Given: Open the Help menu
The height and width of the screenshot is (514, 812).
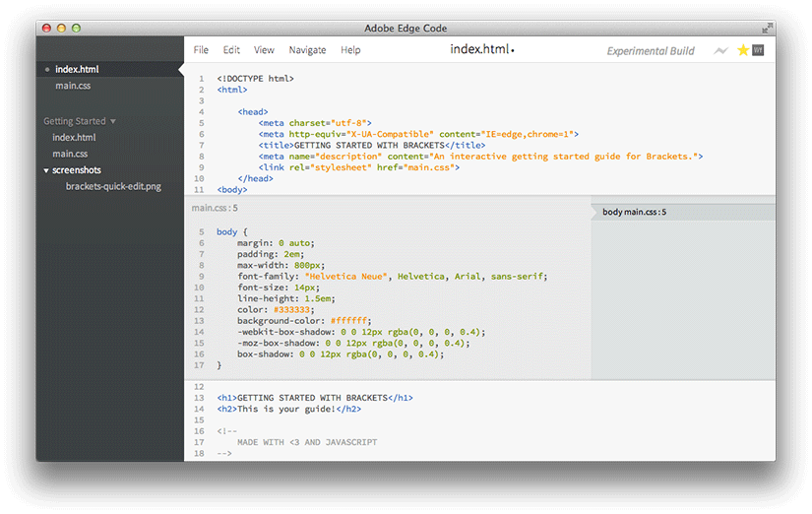Looking at the screenshot, I should tap(350, 50).
